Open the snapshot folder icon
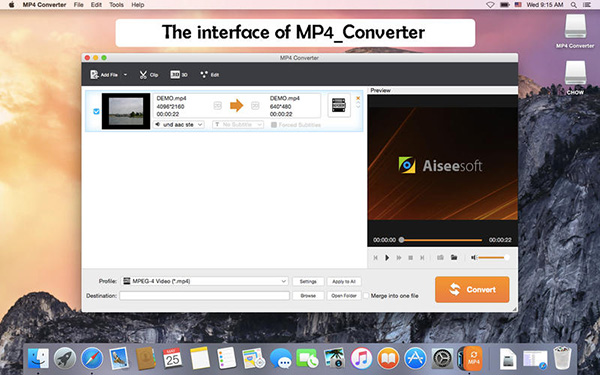Viewport: 600px width, 375px height. tap(454, 258)
